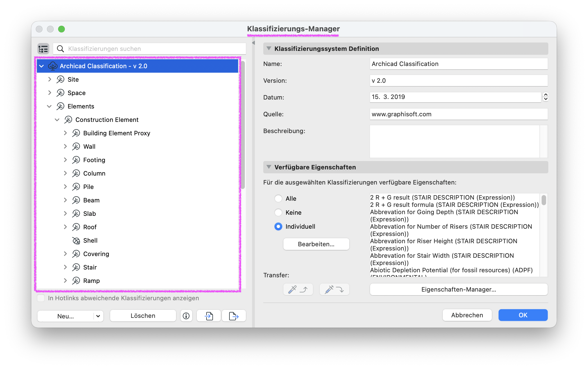
Task: Expand the Site tree node
Action: coord(49,79)
